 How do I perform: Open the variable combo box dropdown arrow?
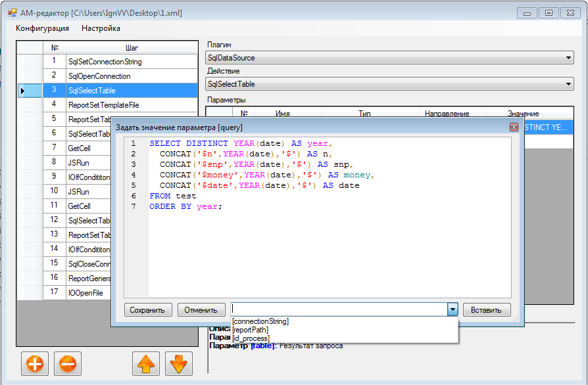(x=453, y=309)
